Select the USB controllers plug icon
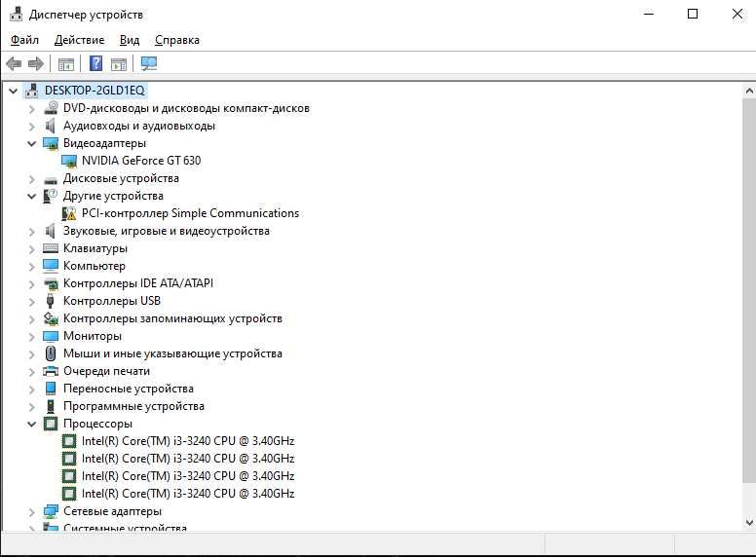Image resolution: width=756 pixels, height=557 pixels. click(x=50, y=301)
